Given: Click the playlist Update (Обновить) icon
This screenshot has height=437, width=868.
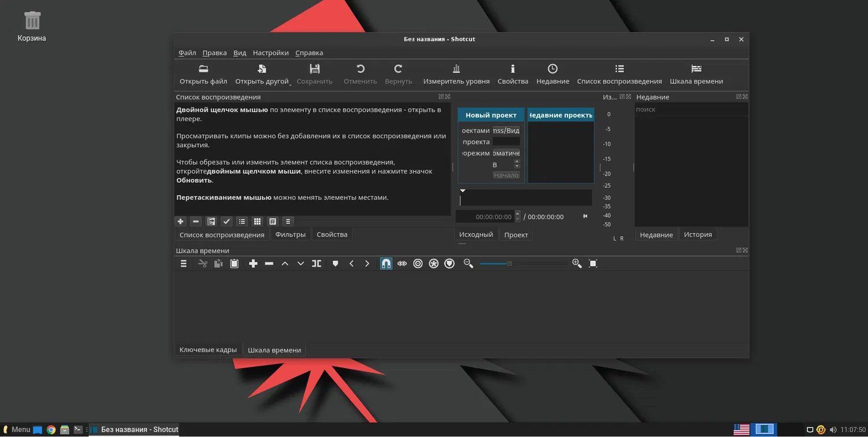Looking at the screenshot, I should click(211, 221).
